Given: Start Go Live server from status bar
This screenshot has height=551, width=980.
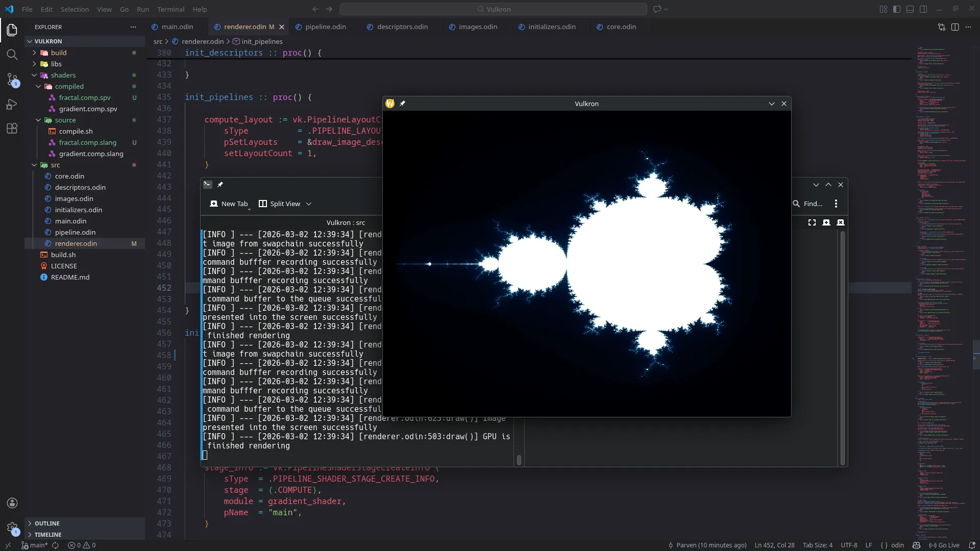Looking at the screenshot, I should [x=944, y=545].
